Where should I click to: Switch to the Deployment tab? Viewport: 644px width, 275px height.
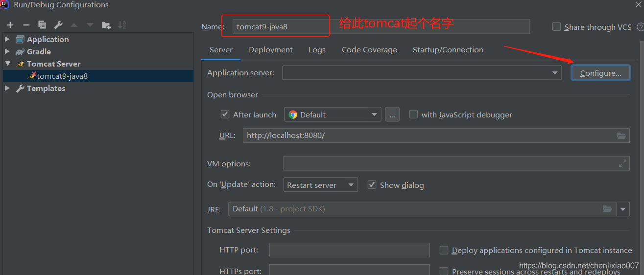point(271,50)
